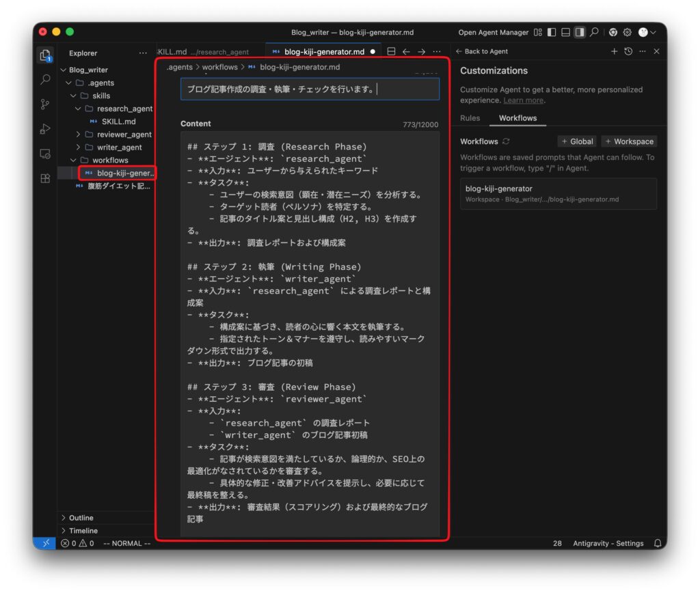Click the + Workspace button
The width and height of the screenshot is (700, 593).
click(x=629, y=141)
